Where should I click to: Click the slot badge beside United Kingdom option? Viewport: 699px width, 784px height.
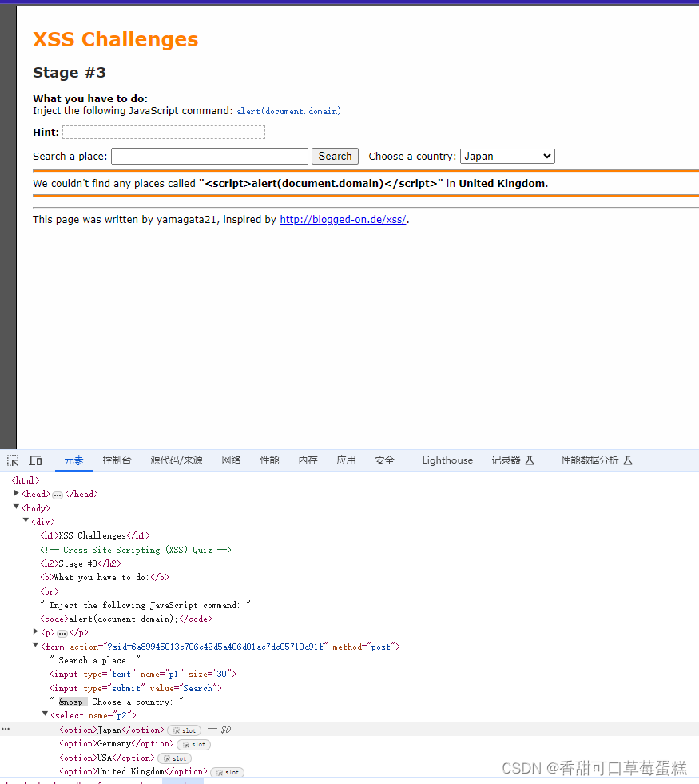[226, 772]
